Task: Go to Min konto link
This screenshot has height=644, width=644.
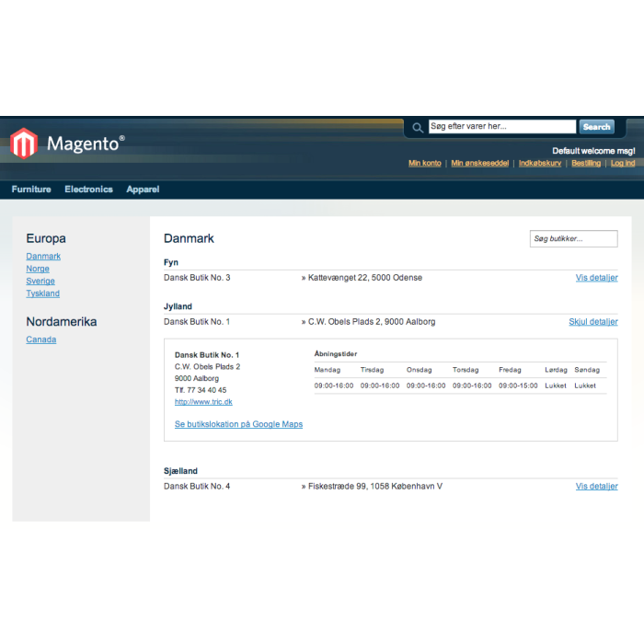Action: (x=425, y=163)
